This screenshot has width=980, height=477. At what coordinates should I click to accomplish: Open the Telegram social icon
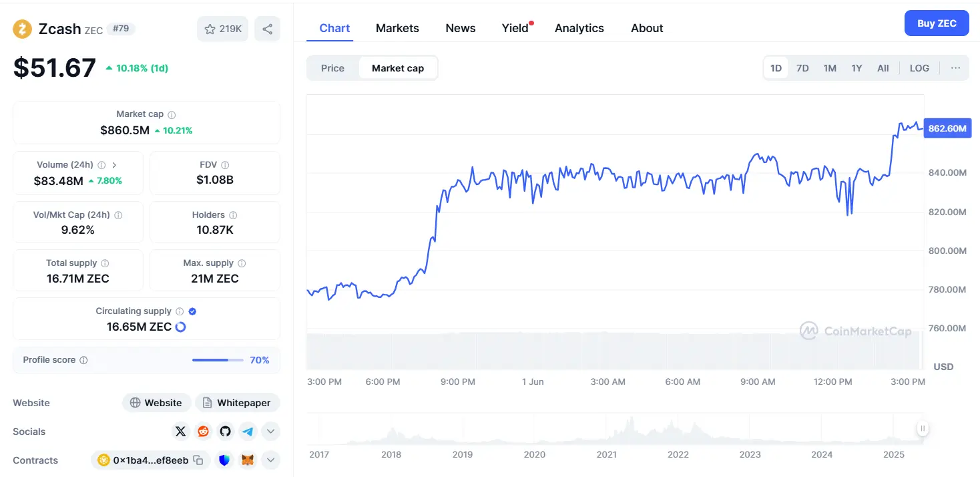[248, 432]
